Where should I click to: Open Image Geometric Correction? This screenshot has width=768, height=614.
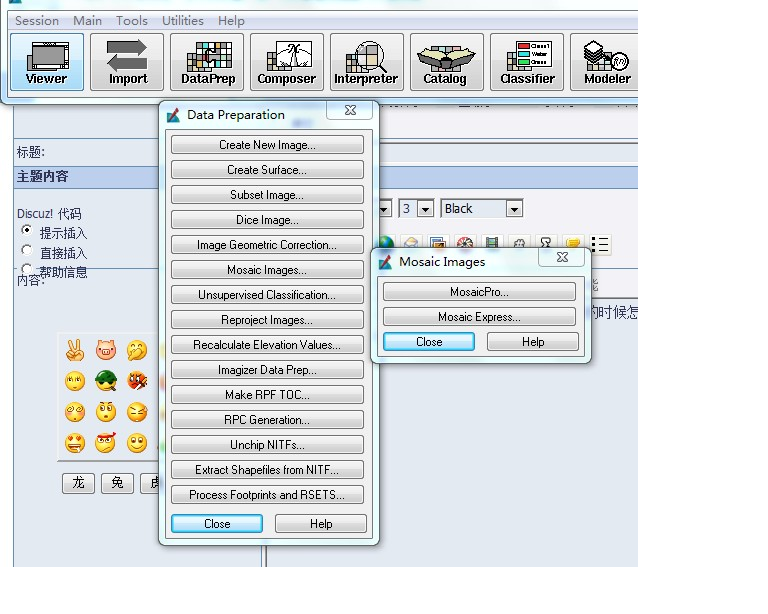(267, 245)
